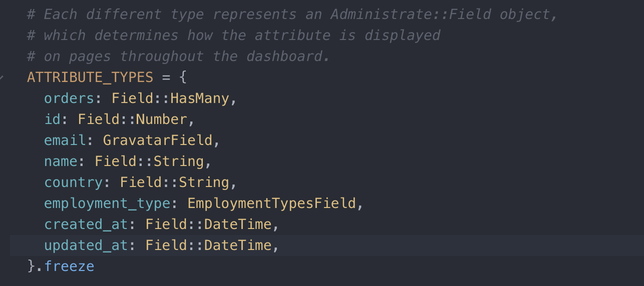The image size is (644, 286).
Task: Click DateTime on the updated_at line
Action: pyautogui.click(x=238, y=245)
